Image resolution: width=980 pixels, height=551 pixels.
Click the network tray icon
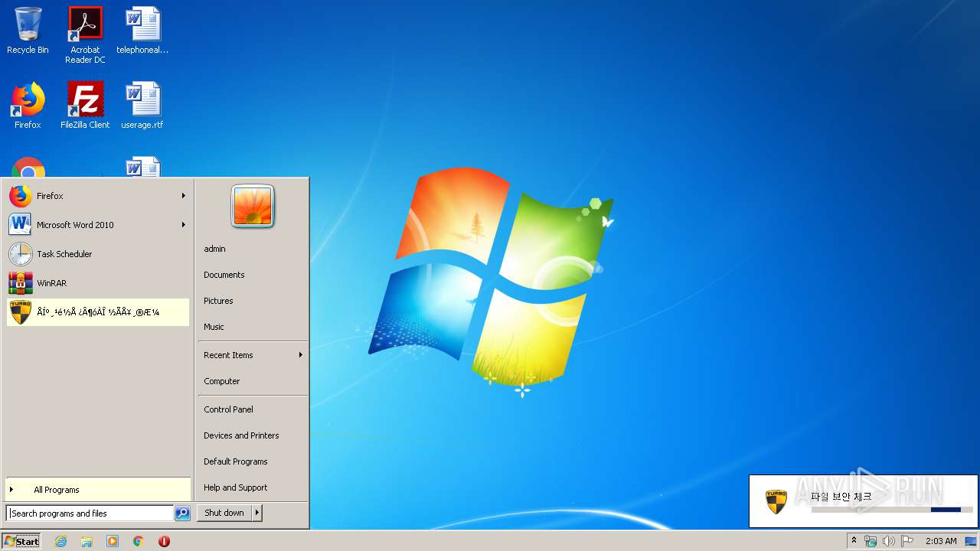pos(871,541)
